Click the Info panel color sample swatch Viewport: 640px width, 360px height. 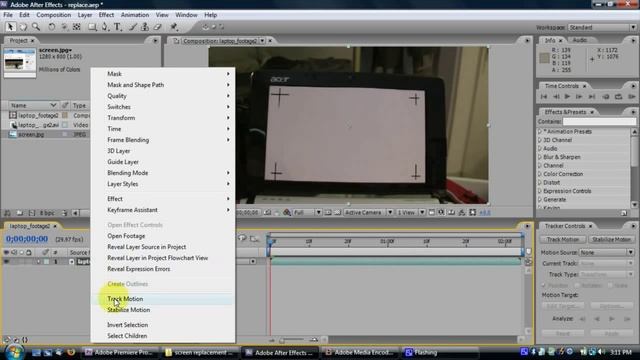coord(544,58)
